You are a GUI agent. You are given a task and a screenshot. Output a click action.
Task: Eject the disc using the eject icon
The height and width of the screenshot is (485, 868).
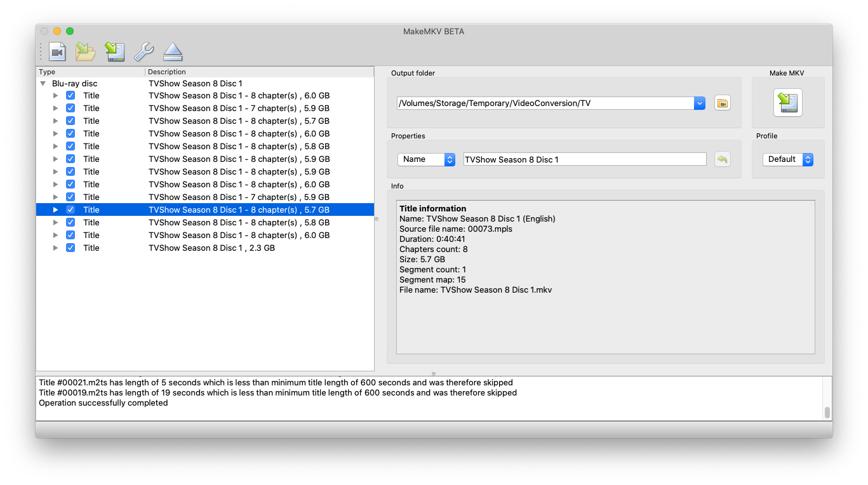coord(173,52)
